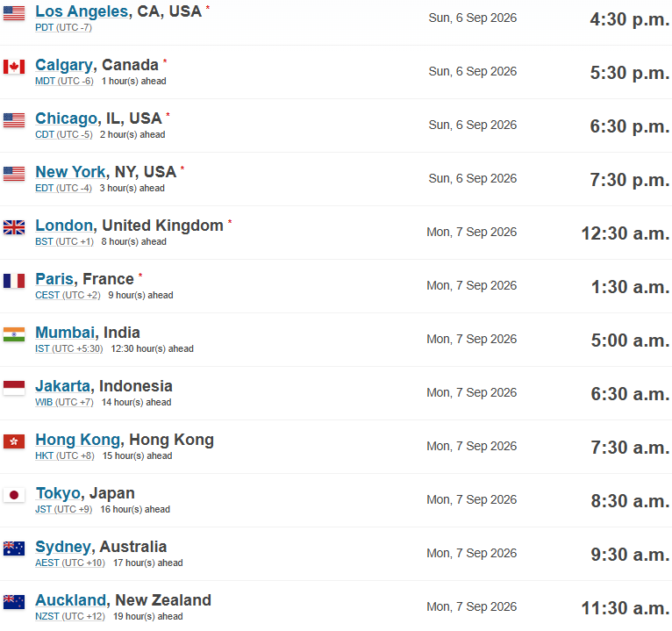This screenshot has width=672, height=631.
Task: Open the Chicago city link
Action: coord(66,118)
